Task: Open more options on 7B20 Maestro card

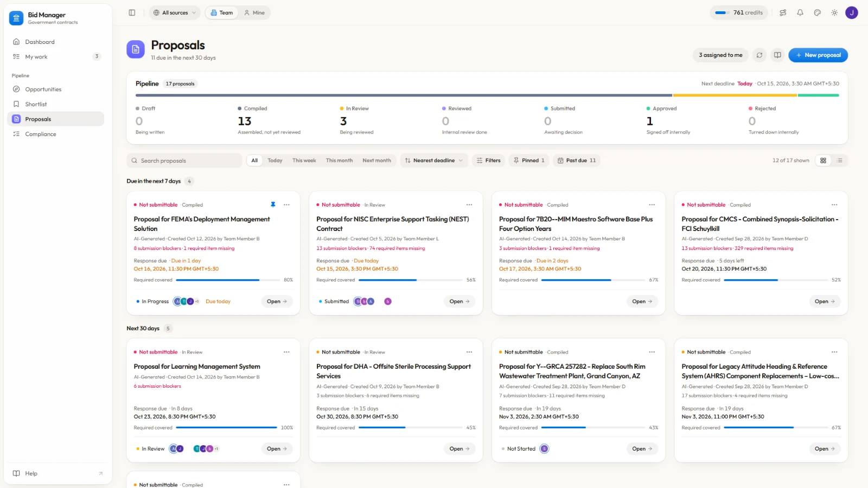Action: click(x=652, y=204)
